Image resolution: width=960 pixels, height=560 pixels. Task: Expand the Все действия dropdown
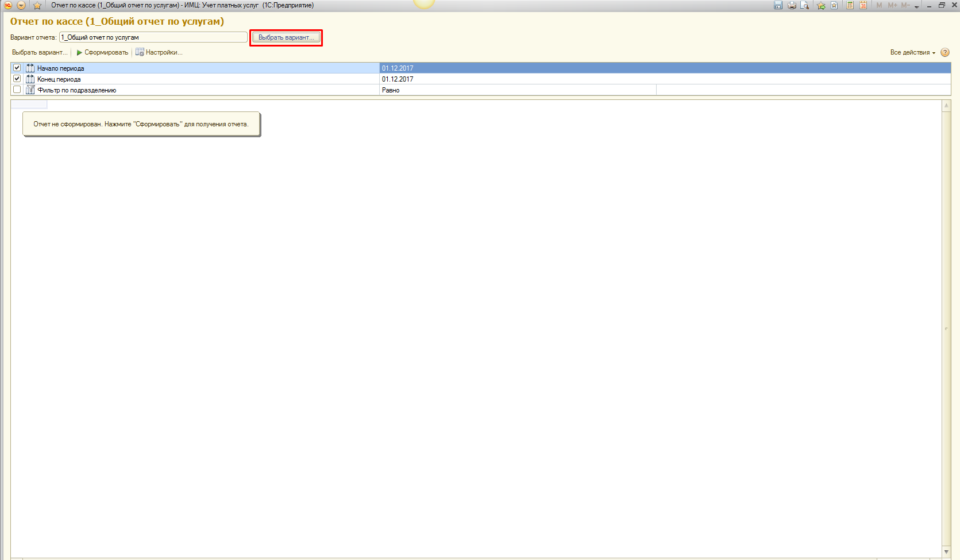tap(912, 52)
